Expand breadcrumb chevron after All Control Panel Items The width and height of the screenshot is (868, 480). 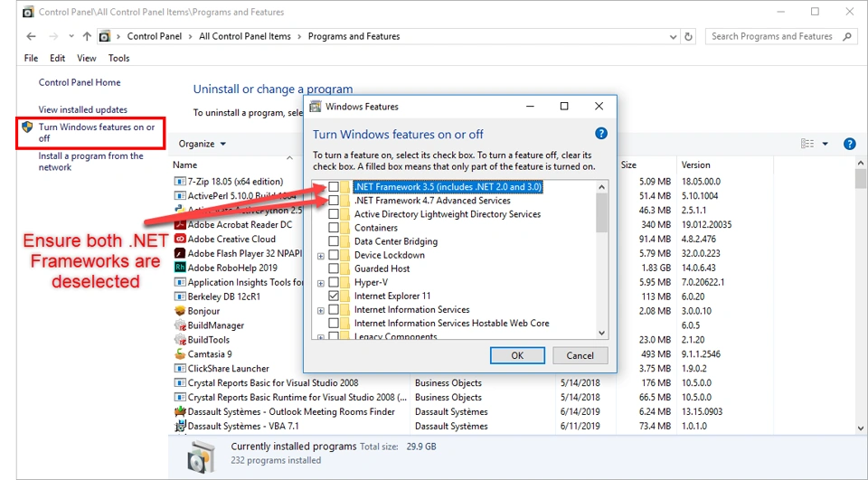pyautogui.click(x=299, y=36)
